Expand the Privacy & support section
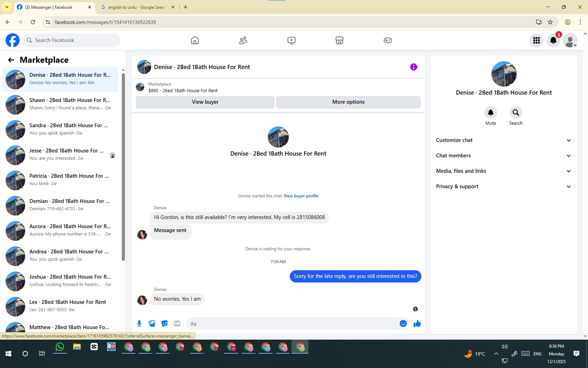 504,186
